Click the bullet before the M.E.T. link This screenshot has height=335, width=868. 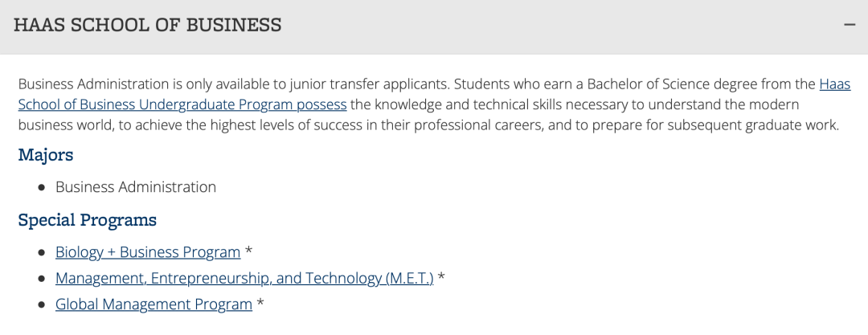tap(42, 280)
